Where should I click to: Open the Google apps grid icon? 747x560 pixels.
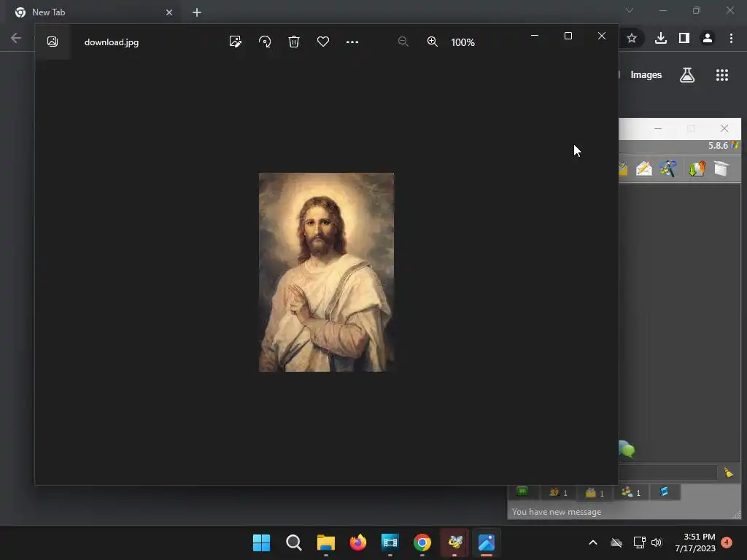[x=722, y=75]
